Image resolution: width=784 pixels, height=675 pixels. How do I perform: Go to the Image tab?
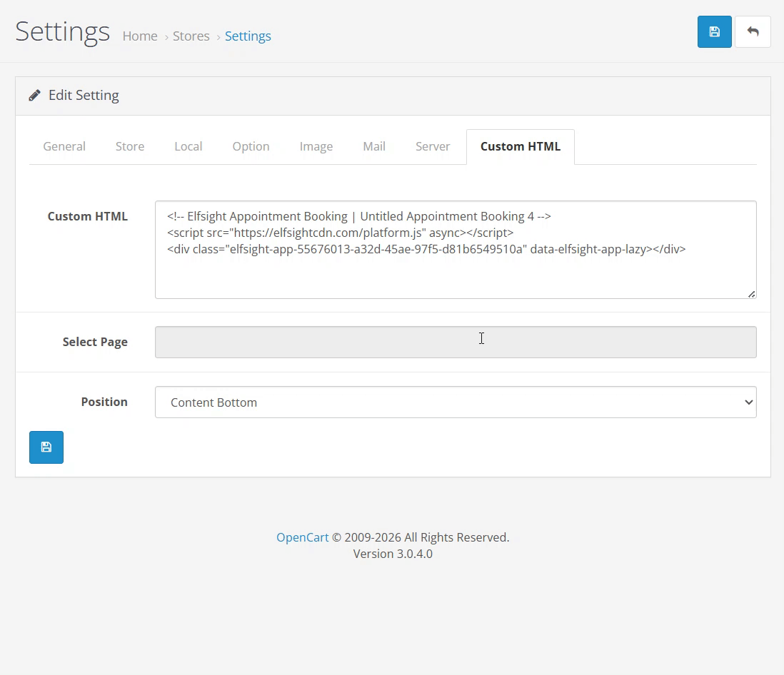[x=316, y=146]
